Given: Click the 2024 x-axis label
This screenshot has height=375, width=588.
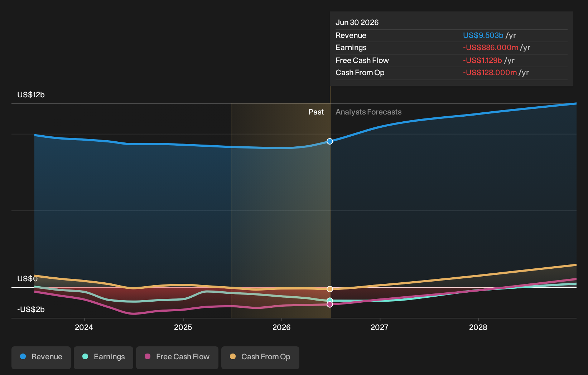Looking at the screenshot, I should click(84, 327).
